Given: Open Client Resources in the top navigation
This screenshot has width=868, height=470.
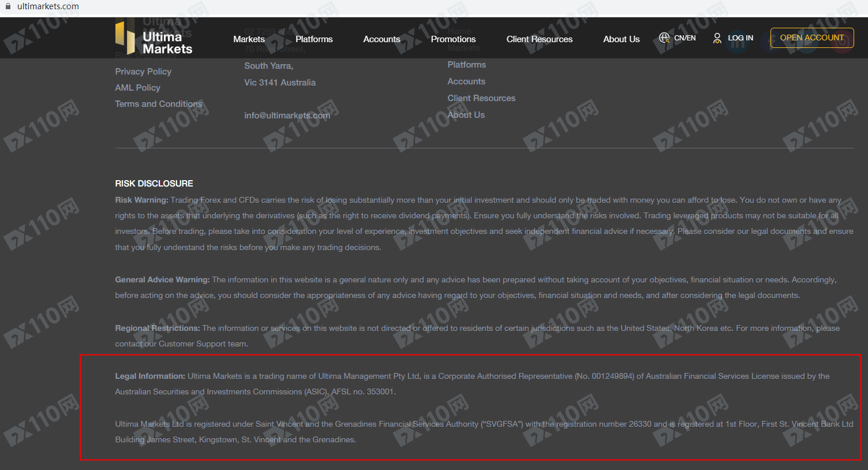Looking at the screenshot, I should [540, 39].
